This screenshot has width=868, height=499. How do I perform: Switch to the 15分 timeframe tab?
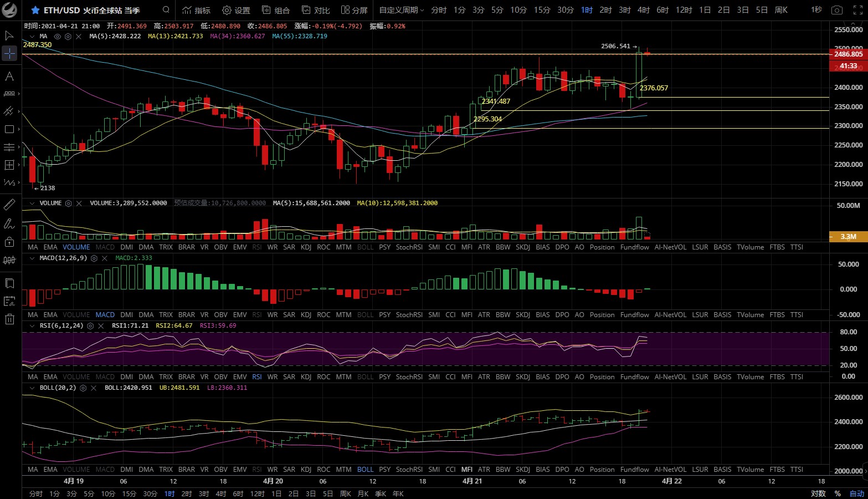[542, 11]
